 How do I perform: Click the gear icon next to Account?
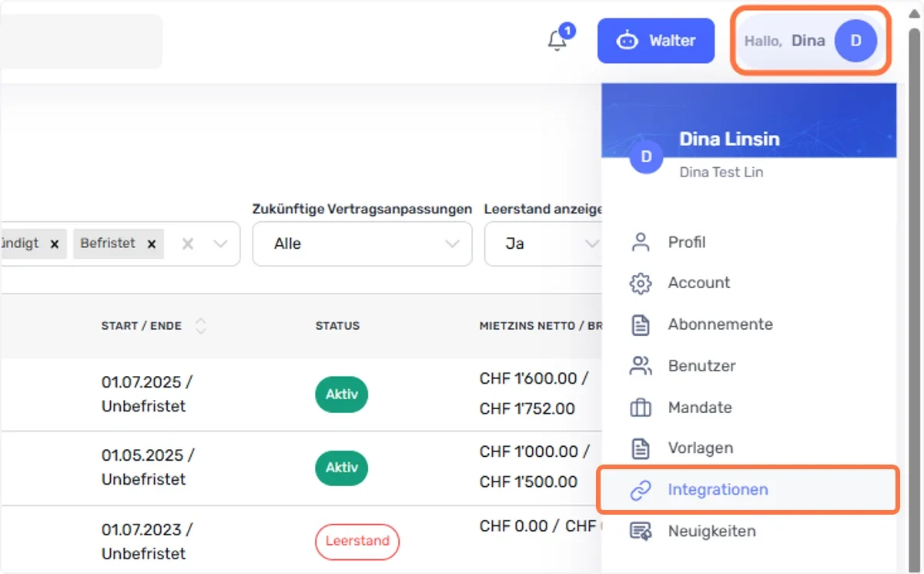[x=641, y=283]
